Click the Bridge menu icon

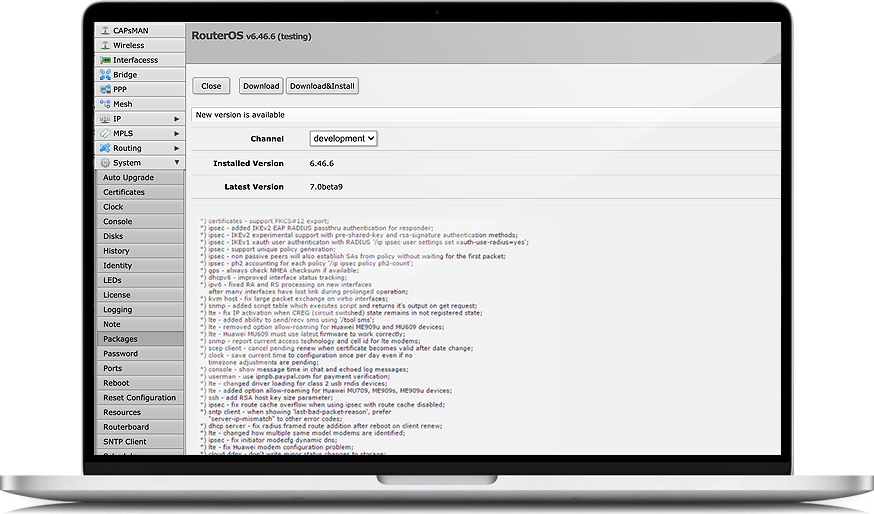(x=105, y=75)
